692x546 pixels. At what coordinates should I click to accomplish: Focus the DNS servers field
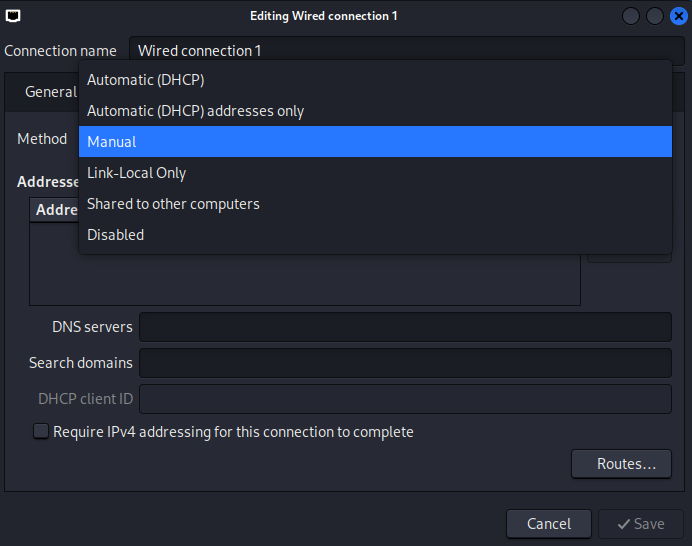(405, 327)
